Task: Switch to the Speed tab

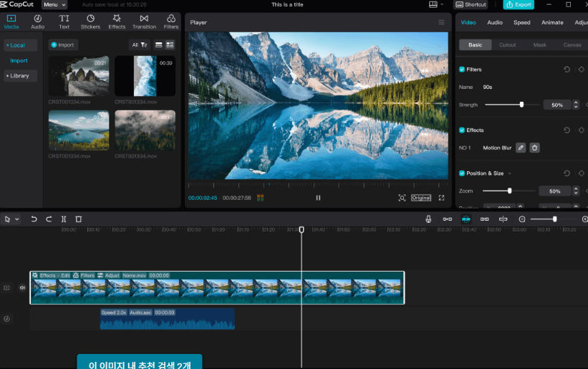Action: [522, 22]
